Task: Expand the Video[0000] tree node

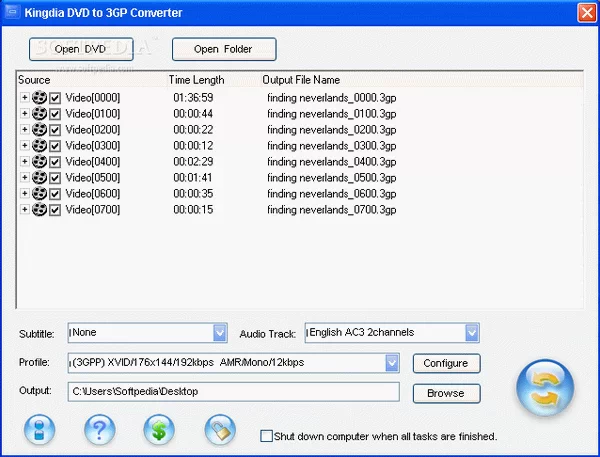Action: 24,98
